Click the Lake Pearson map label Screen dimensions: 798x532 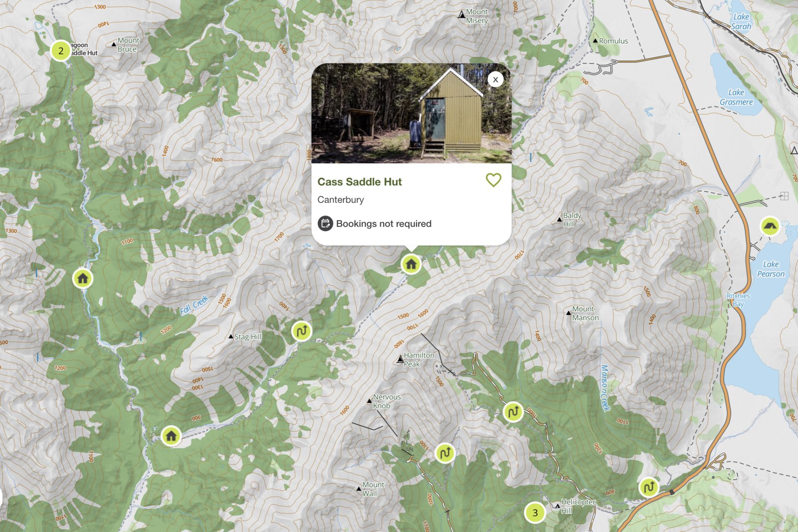tap(771, 269)
